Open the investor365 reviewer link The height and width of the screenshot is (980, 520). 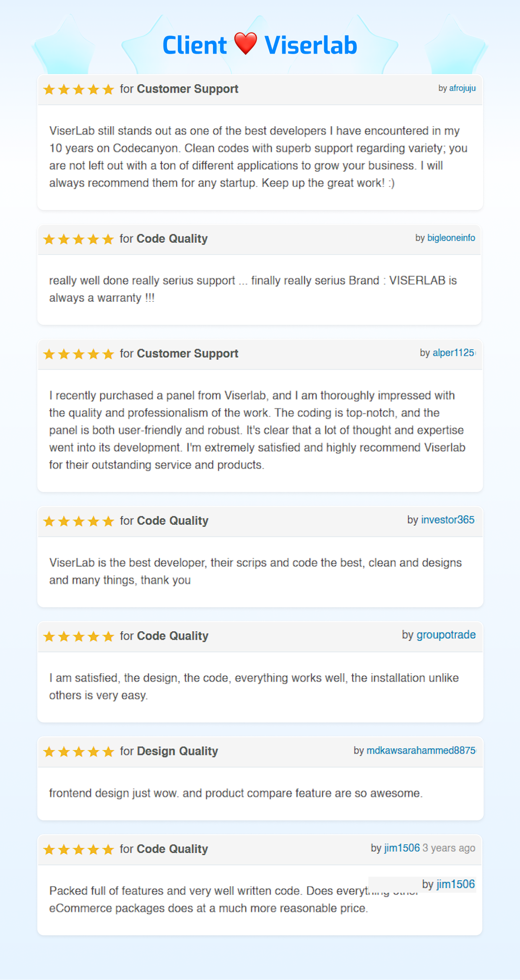coord(447,520)
